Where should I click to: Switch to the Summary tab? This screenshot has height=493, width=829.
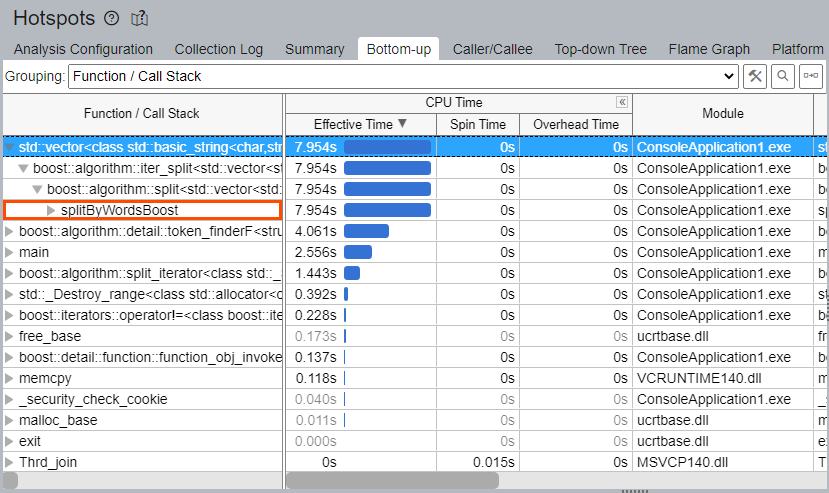tap(314, 49)
